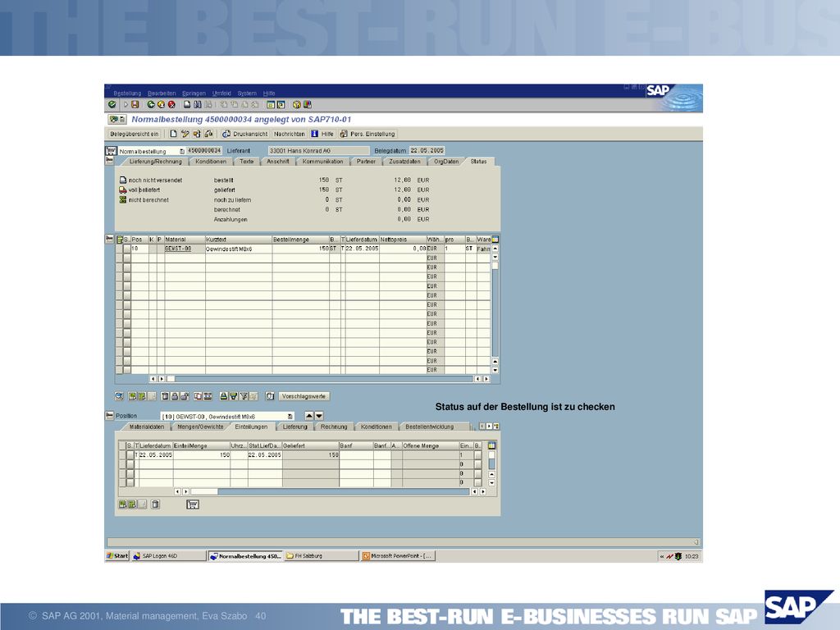Click the Vorschlagswerte button

pos(304,396)
